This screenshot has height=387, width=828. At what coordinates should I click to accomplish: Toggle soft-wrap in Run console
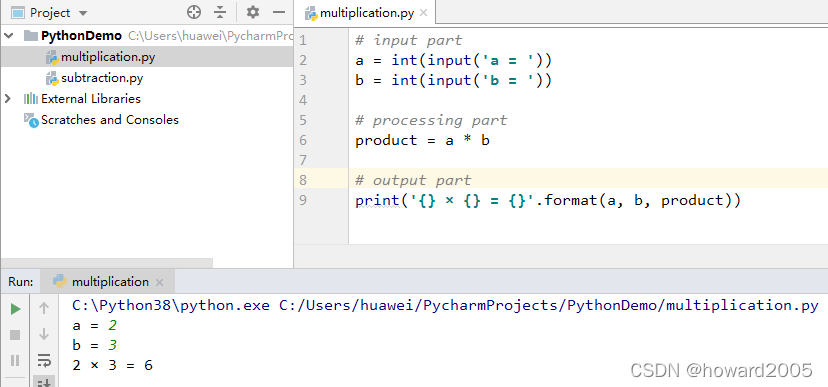point(44,361)
